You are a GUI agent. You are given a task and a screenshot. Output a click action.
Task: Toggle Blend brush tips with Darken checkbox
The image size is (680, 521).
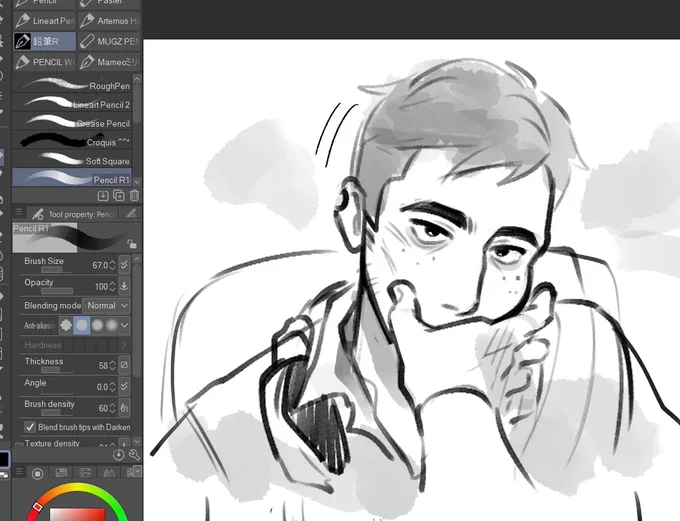point(30,427)
